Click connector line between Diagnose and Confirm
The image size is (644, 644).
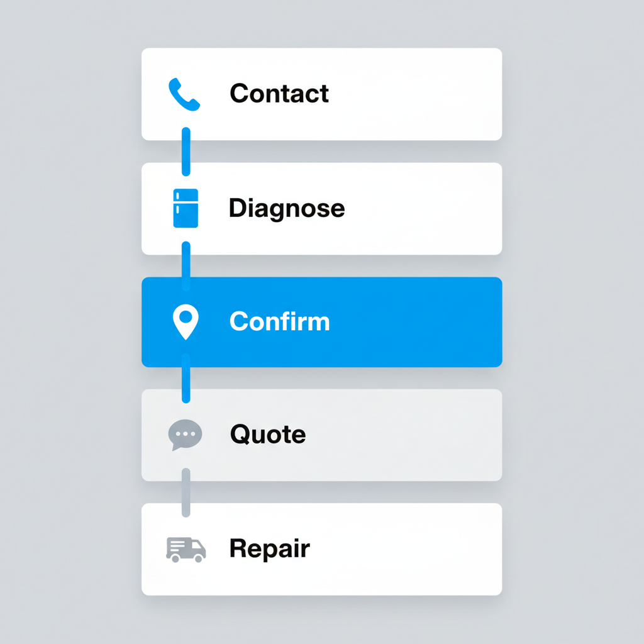[x=186, y=265]
